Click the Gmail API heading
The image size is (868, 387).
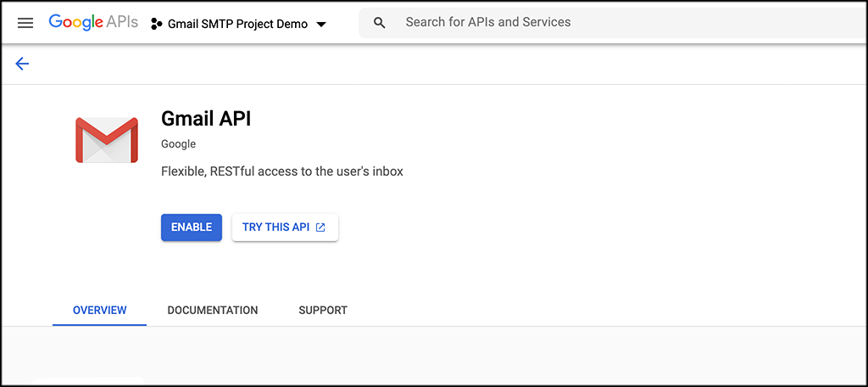pyautogui.click(x=206, y=118)
